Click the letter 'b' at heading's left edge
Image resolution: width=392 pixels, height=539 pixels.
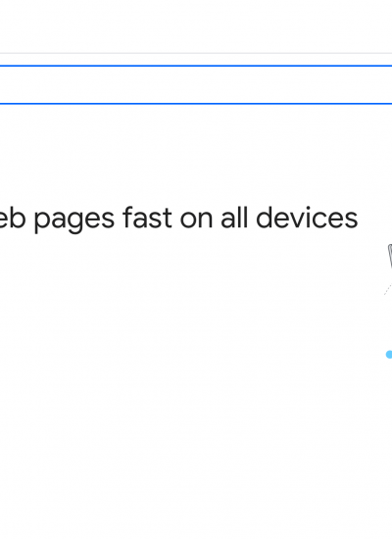(18, 218)
